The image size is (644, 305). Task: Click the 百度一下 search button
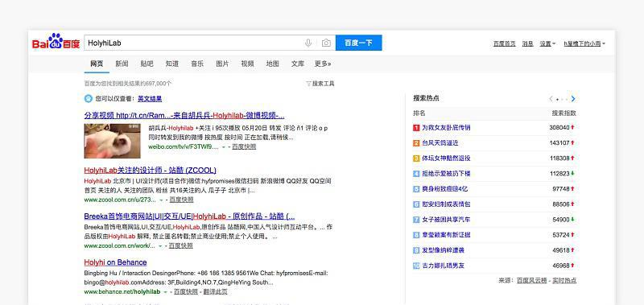click(358, 43)
